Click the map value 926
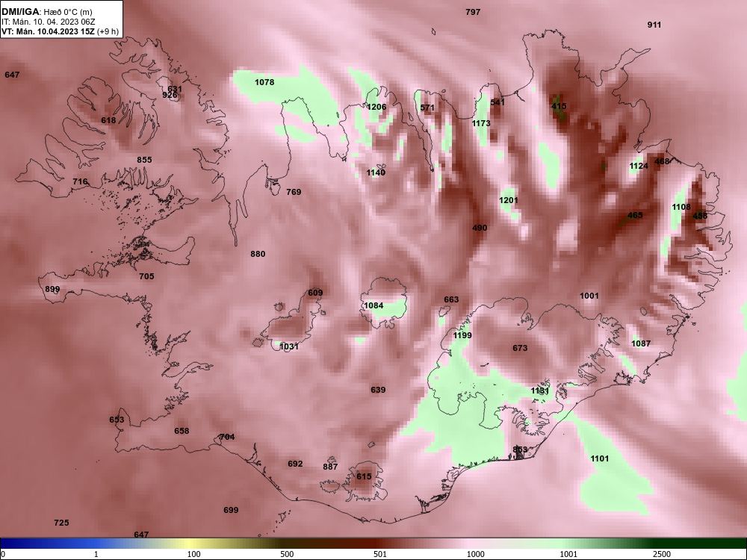This screenshot has width=747, height=560. (170, 95)
